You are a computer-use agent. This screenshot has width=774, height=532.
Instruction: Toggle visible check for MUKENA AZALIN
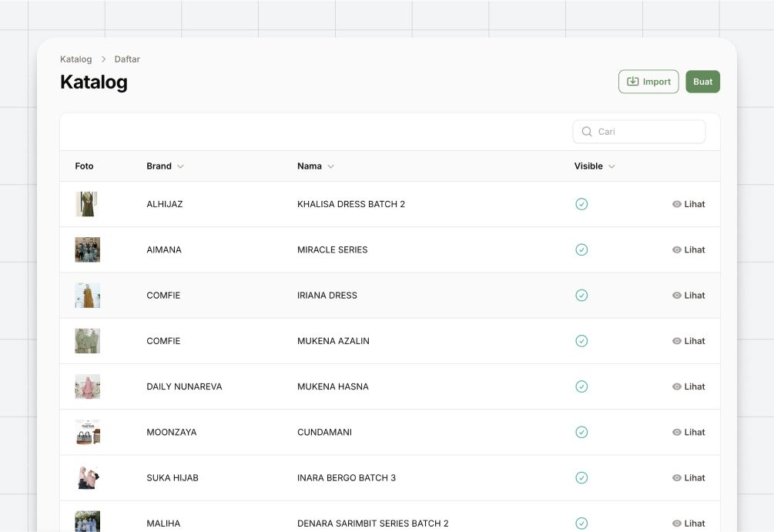(581, 341)
